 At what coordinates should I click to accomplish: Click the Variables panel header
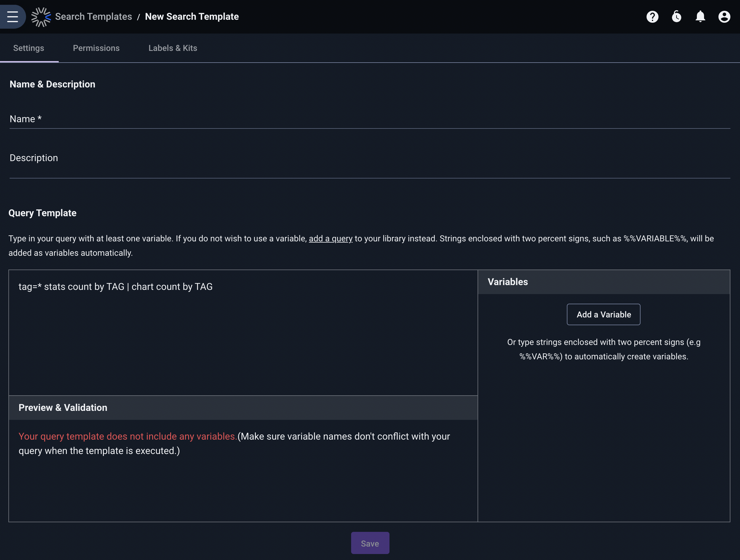603,282
